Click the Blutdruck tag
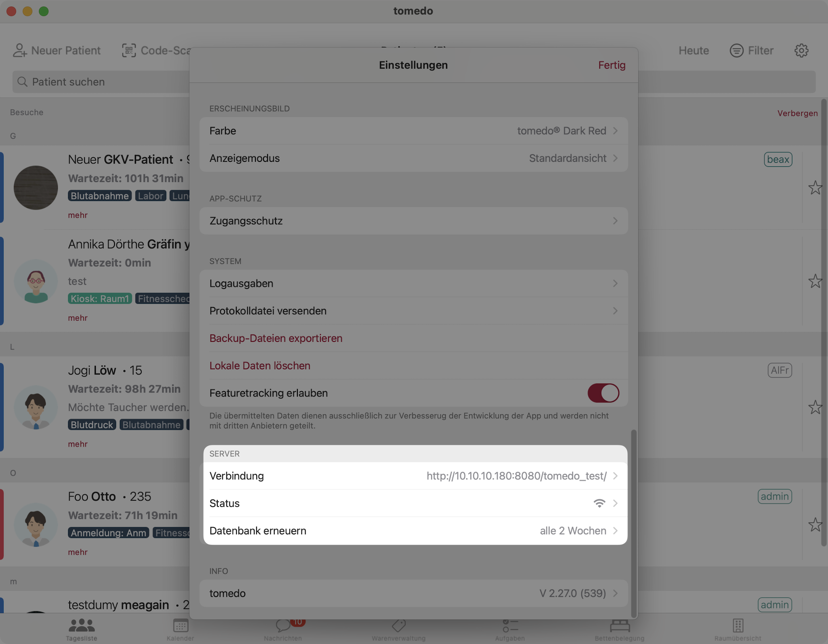Screen dimensions: 828x644 [x=92, y=425]
